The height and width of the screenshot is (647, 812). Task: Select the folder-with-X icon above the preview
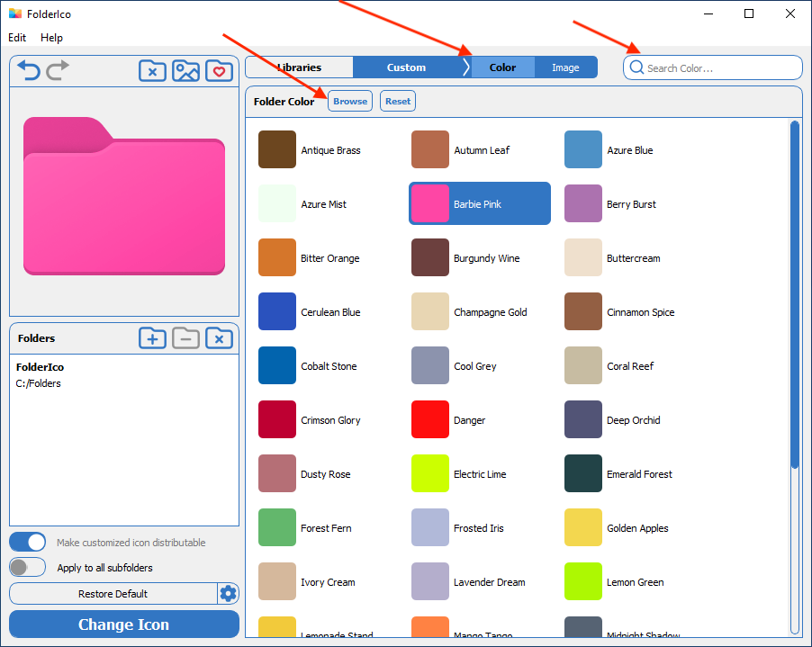coord(152,70)
